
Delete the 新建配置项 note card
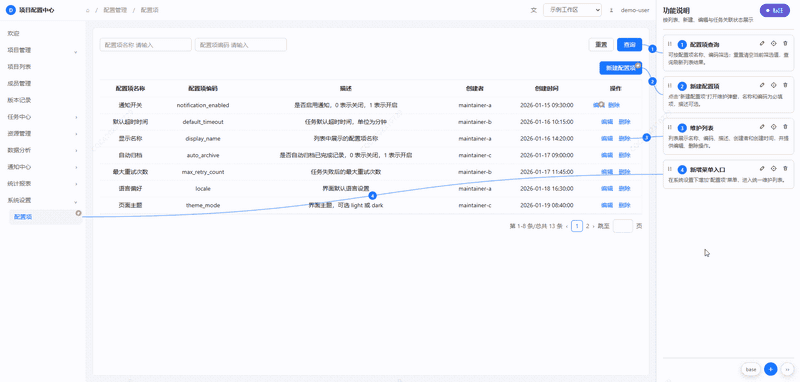point(785,85)
